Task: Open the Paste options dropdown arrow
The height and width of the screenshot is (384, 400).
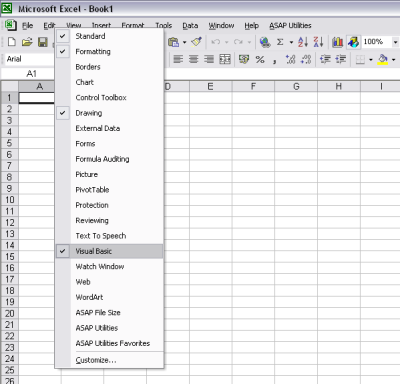Action: coord(184,42)
